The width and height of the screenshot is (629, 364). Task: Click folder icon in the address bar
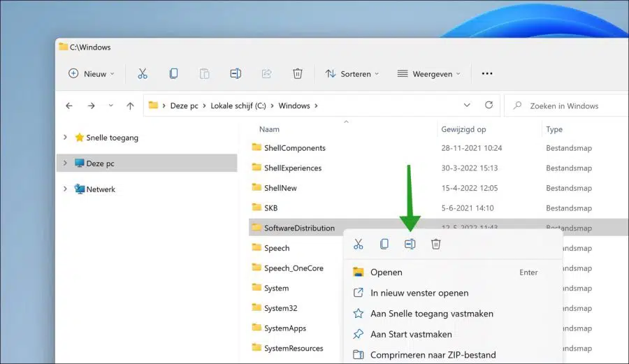point(153,105)
